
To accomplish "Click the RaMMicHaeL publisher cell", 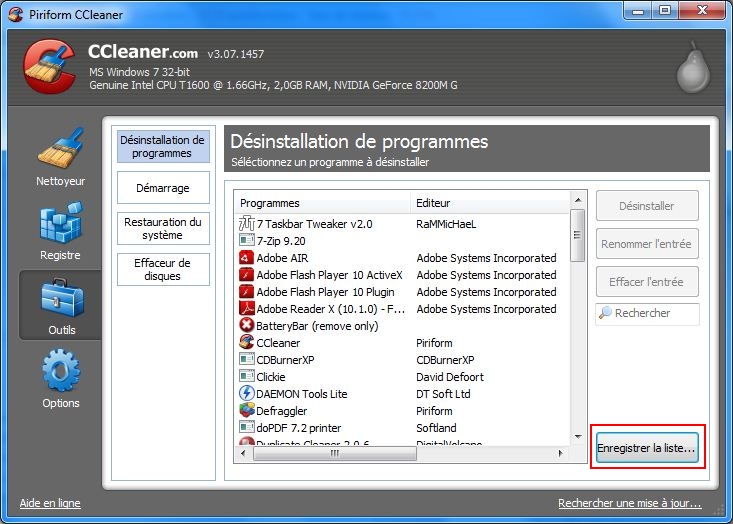I will [x=446, y=224].
